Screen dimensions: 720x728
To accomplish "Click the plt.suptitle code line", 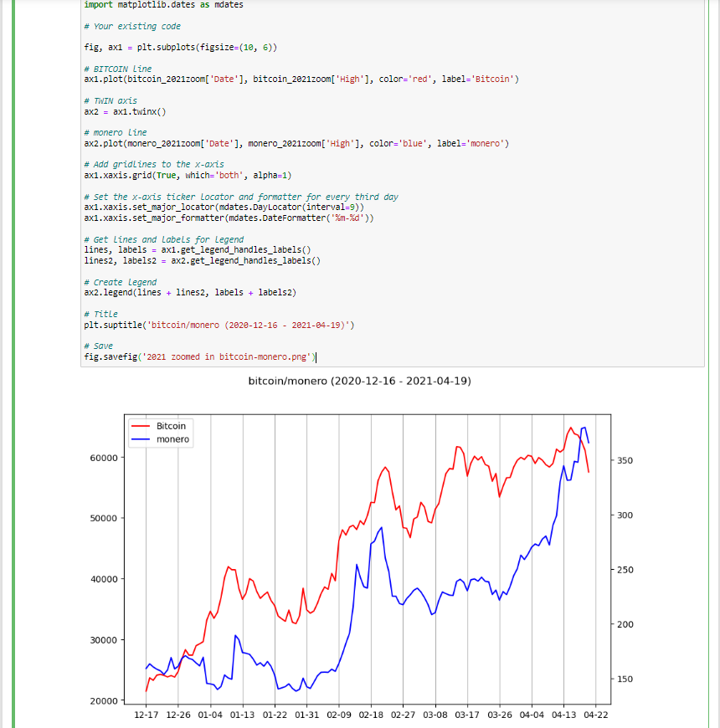I will tap(219, 326).
